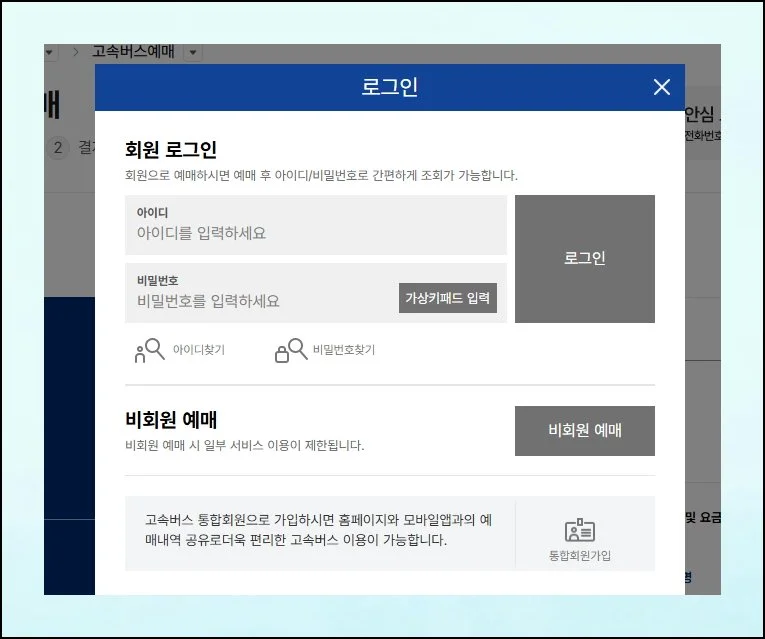
Task: Click the 회원 로그인 section heading
Action: (x=171, y=150)
